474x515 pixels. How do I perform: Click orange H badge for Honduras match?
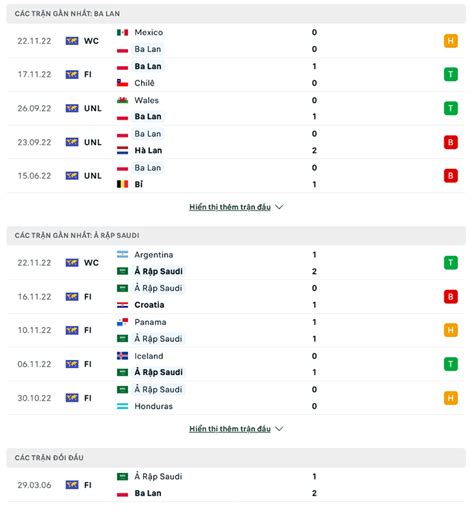coord(450,398)
